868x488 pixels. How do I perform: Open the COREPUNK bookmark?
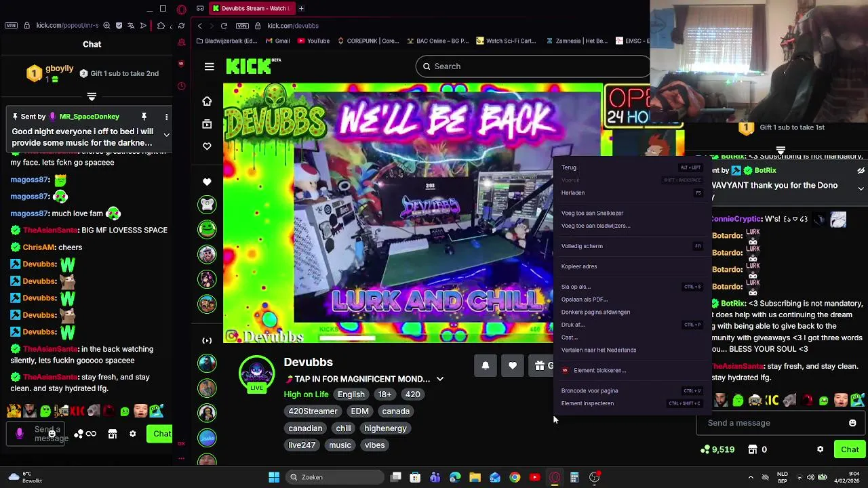(368, 41)
